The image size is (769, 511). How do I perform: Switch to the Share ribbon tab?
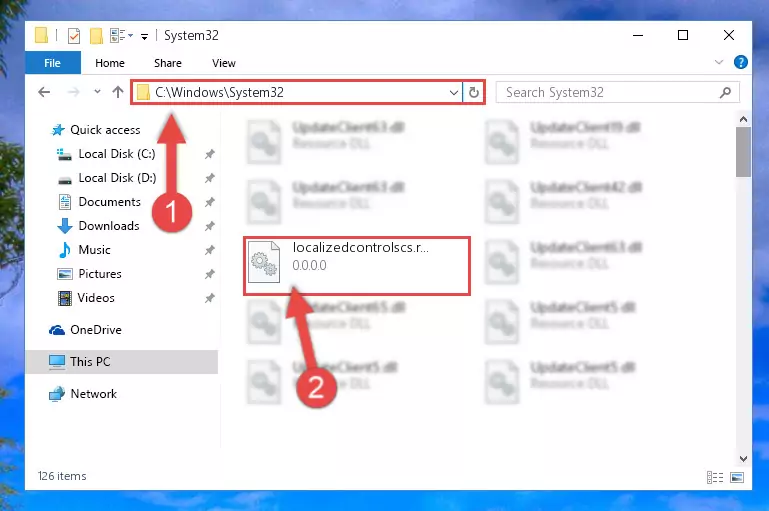tap(168, 63)
